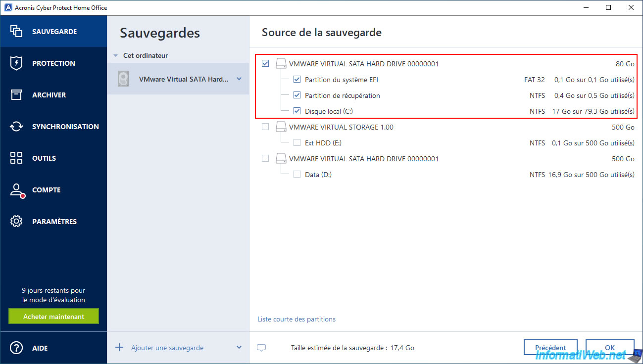Click the Synchronisation arrows icon
This screenshot has width=643, height=364.
16,127
